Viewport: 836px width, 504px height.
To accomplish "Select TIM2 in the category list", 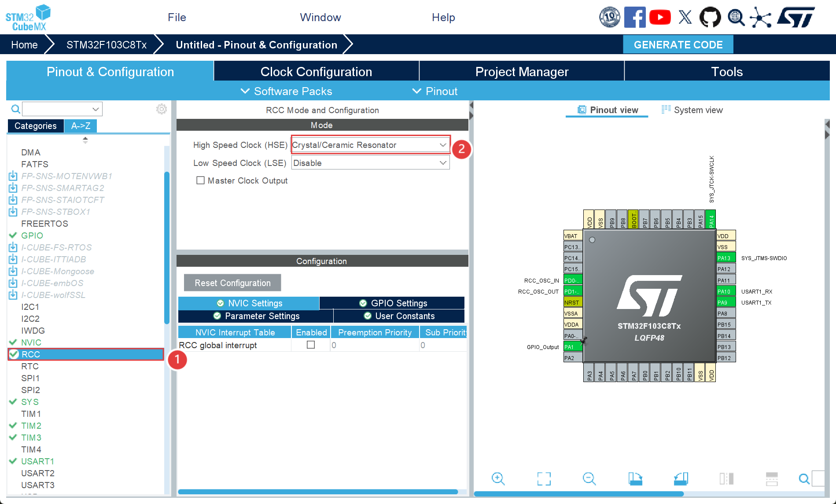I will pyautogui.click(x=31, y=426).
